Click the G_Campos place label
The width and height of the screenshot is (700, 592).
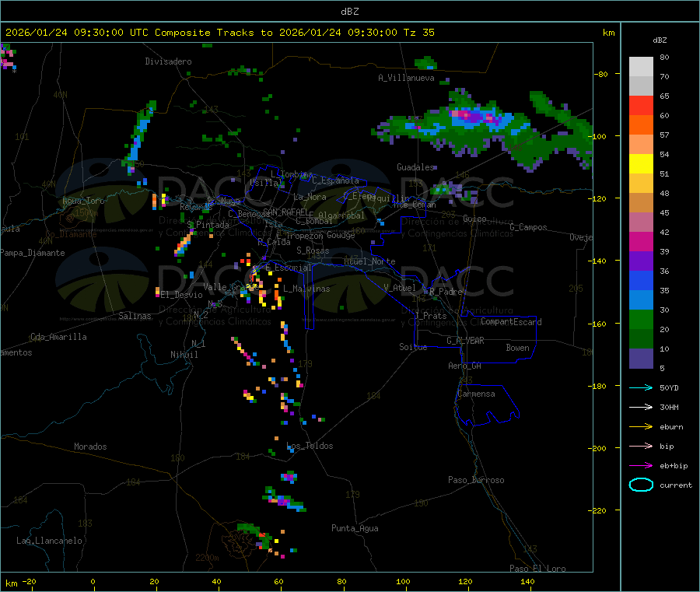point(528,227)
